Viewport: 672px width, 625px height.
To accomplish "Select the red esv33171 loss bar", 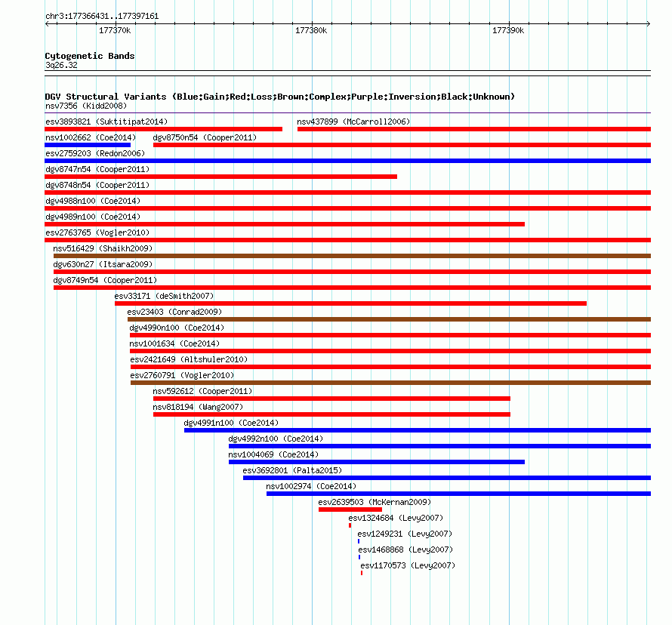I will 350,303.
